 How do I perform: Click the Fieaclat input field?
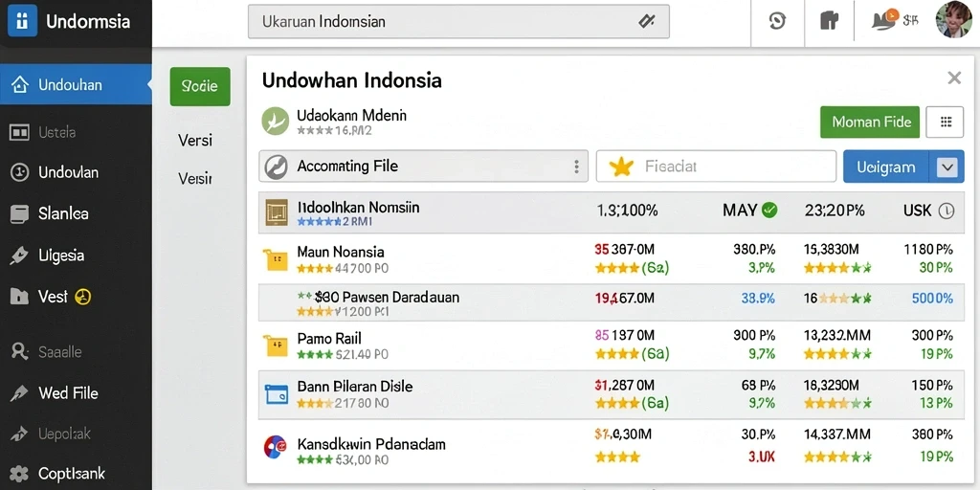[716, 167]
